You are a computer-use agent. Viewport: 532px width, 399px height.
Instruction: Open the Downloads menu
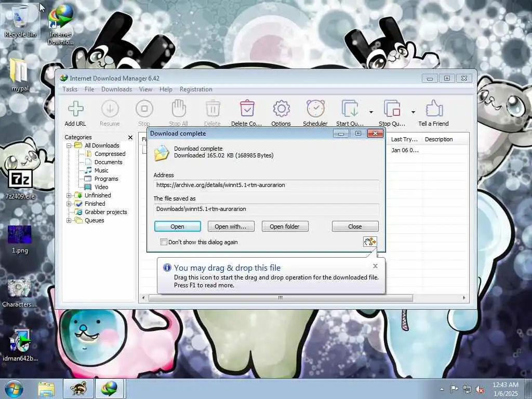pos(116,89)
